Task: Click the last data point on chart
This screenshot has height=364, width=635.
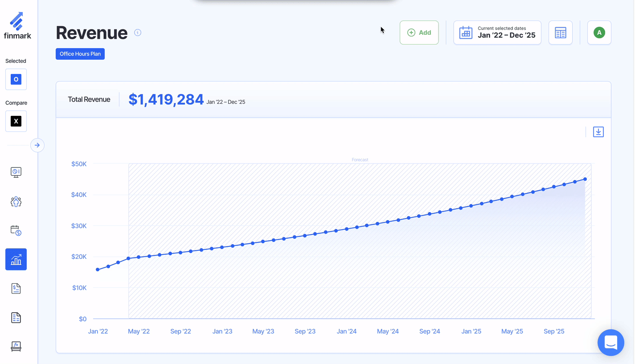Action: click(x=585, y=179)
